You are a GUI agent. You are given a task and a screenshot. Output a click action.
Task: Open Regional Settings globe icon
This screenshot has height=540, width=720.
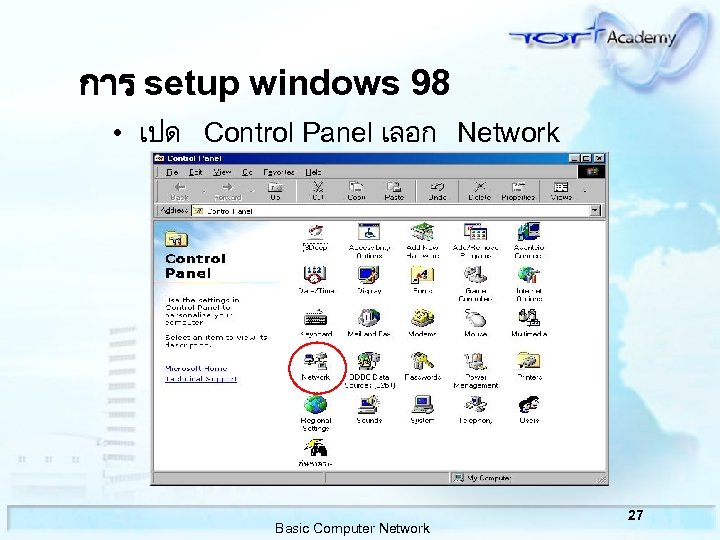(316, 413)
